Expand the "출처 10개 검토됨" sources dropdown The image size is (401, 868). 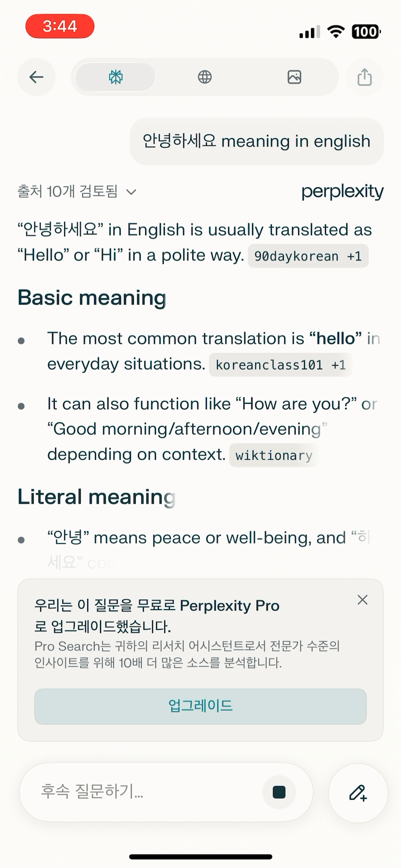77,192
